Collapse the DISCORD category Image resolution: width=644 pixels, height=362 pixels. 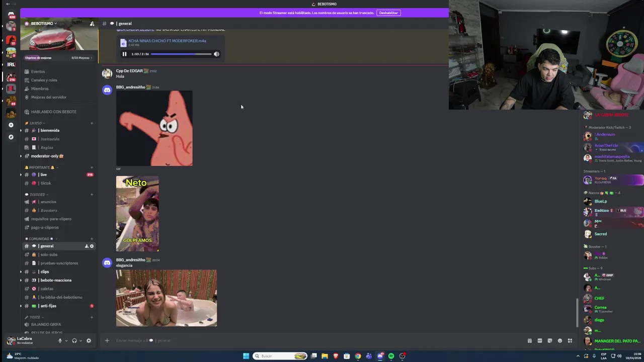(37, 195)
